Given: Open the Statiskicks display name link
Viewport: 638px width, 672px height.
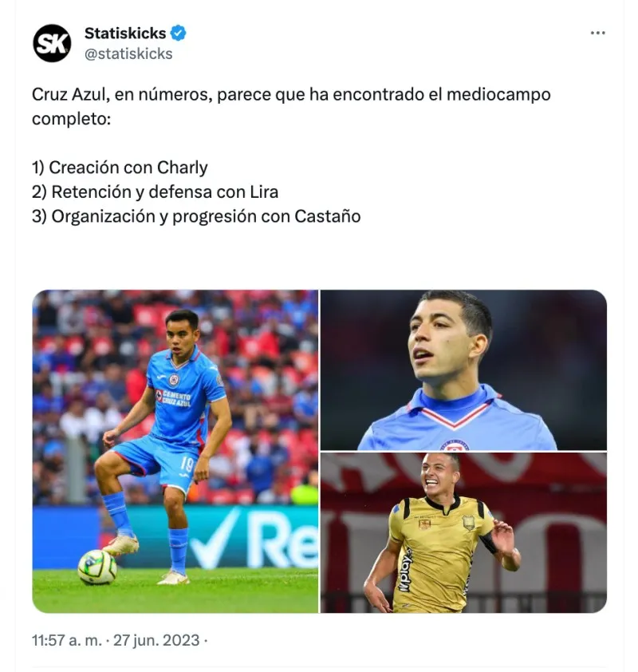Looking at the screenshot, I should click(x=125, y=33).
